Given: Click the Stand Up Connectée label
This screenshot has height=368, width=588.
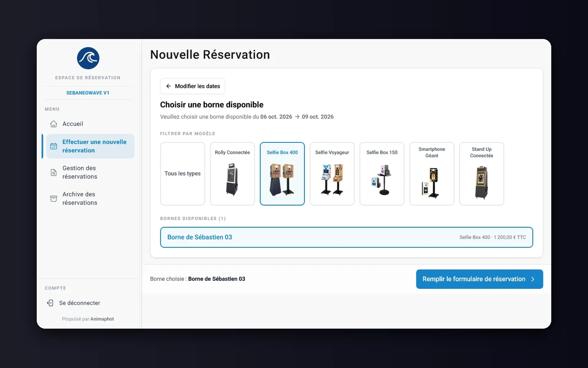Looking at the screenshot, I should point(481,152).
